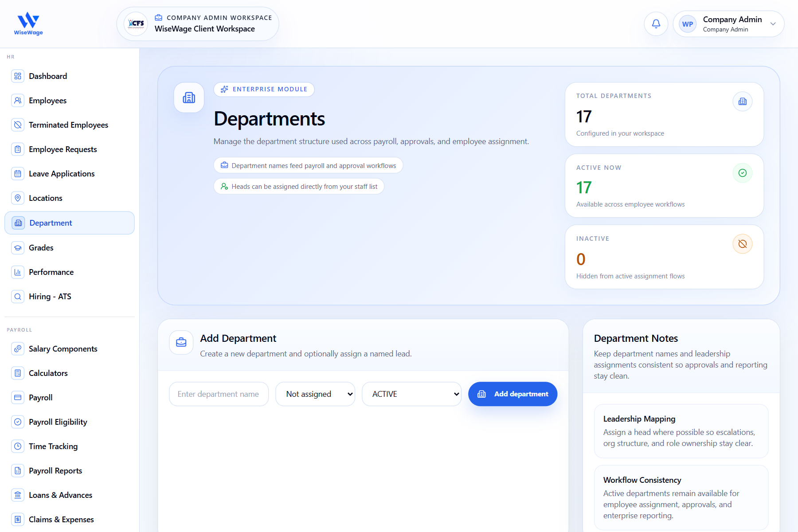Open the department head 'Not assigned' dropdown
Image resolution: width=798 pixels, height=532 pixels.
pos(315,394)
